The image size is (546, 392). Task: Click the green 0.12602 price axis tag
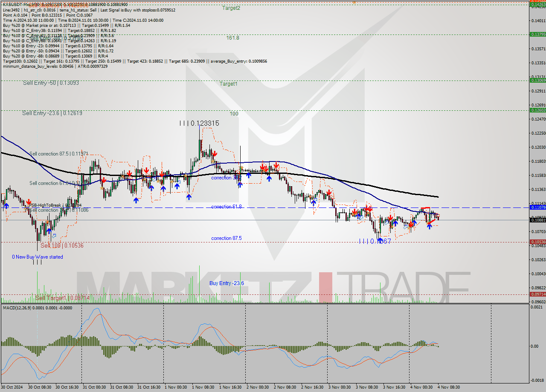click(x=537, y=110)
